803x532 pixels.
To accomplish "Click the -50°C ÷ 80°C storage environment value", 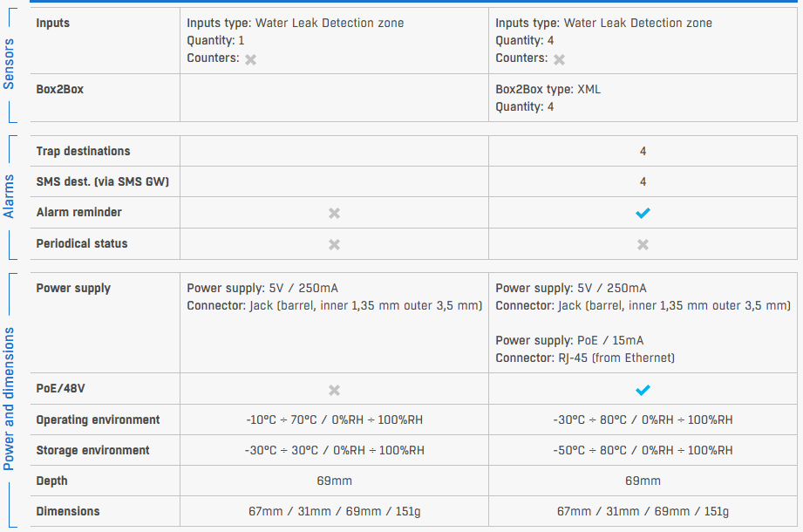I will click(643, 450).
